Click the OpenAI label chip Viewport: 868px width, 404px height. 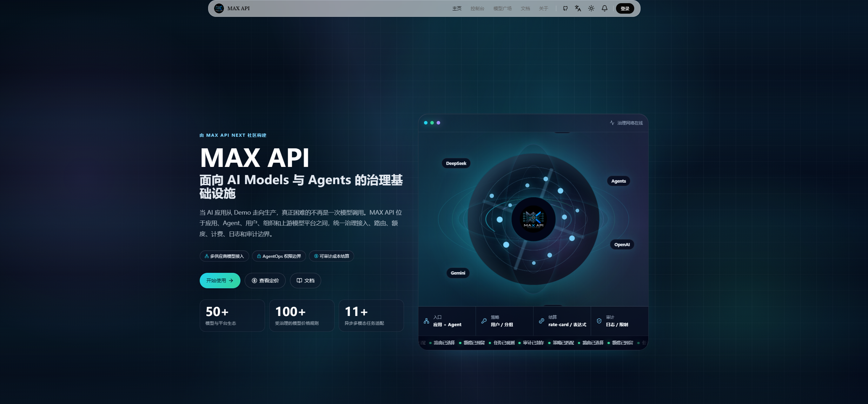click(622, 244)
